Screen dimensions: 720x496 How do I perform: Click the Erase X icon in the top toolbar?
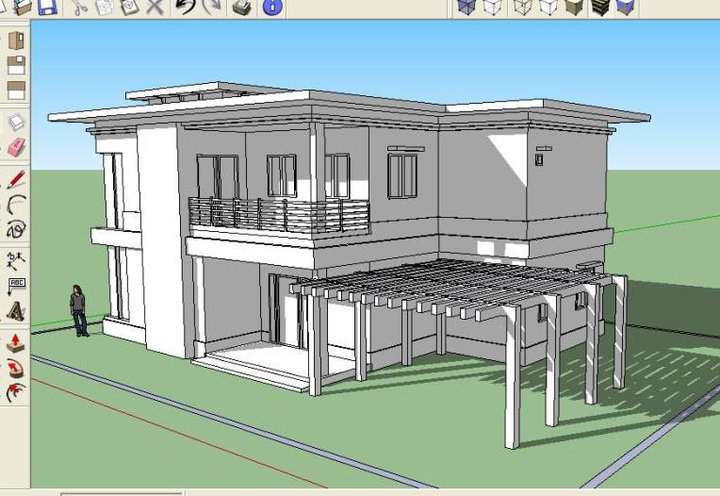(x=155, y=7)
